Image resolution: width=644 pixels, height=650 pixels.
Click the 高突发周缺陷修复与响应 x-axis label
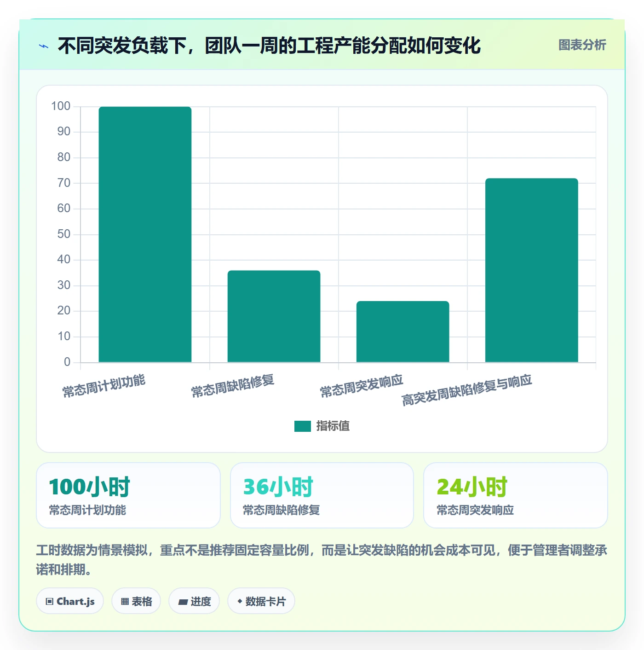tap(467, 390)
